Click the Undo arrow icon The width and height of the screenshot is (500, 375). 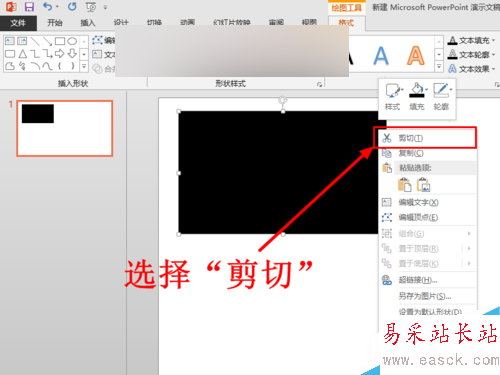pos(47,6)
